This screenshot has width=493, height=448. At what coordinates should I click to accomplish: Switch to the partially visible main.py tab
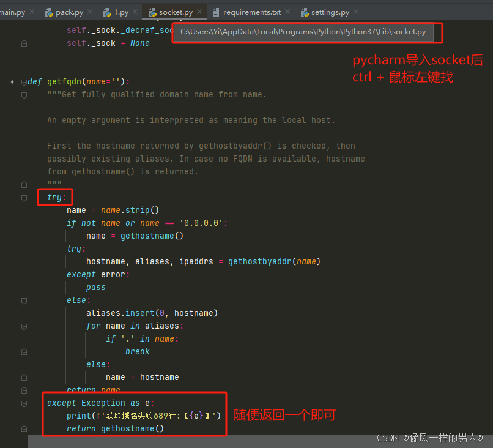tap(13, 12)
